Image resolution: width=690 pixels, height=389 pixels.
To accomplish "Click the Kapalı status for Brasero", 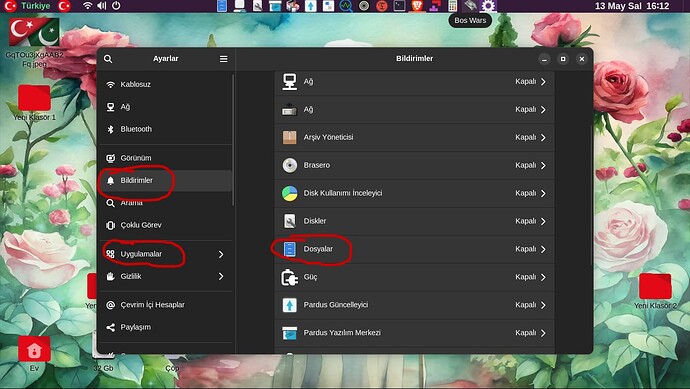I will (526, 165).
